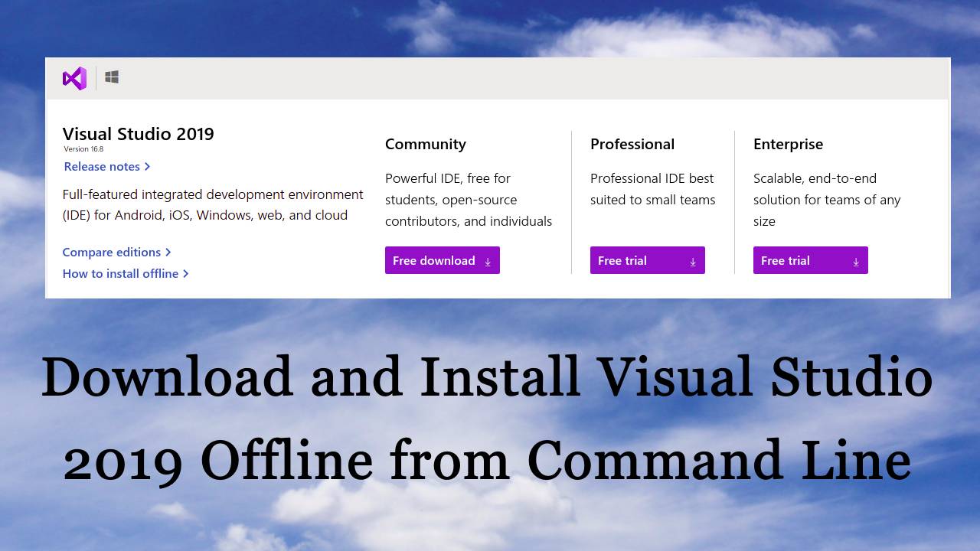Select the Professional edition heading

point(632,144)
